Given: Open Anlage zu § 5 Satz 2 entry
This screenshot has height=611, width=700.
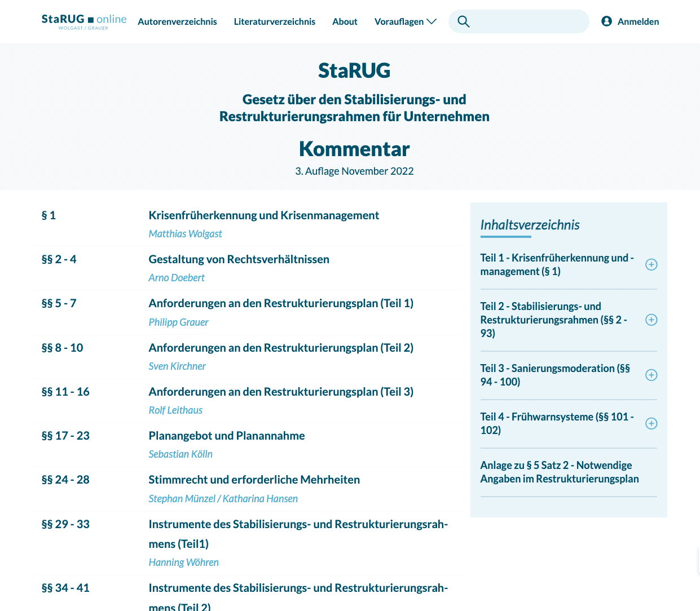Looking at the screenshot, I should (559, 472).
